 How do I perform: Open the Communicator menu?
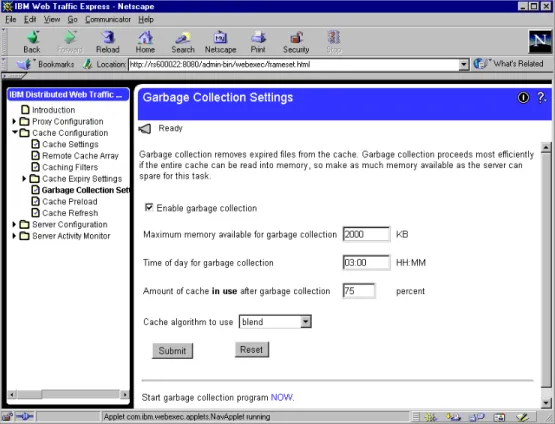click(x=108, y=19)
